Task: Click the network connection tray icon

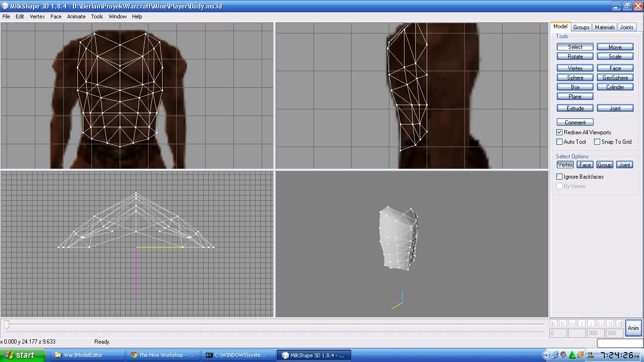Action: (x=555, y=355)
